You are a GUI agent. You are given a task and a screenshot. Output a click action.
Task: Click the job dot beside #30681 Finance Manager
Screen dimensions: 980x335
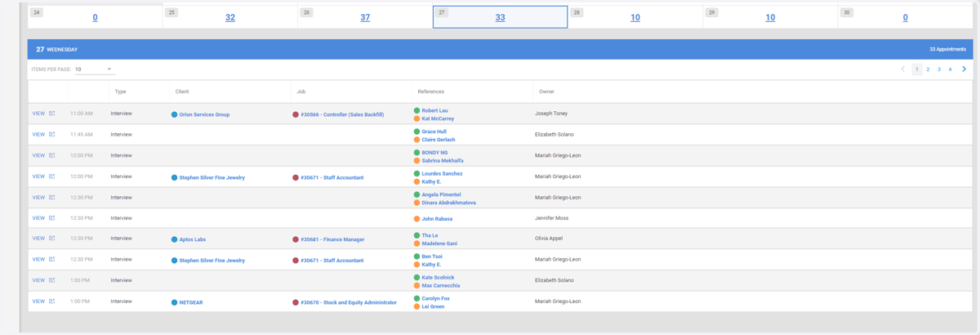tap(296, 239)
